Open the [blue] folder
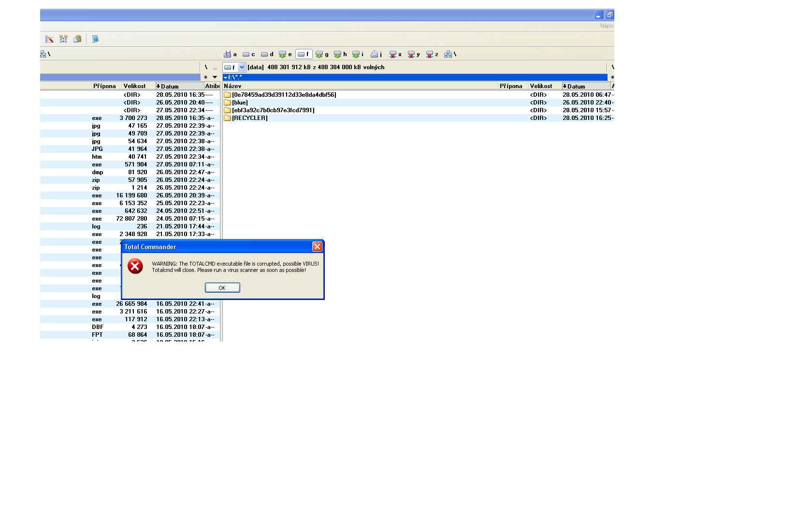Viewport: 812px width, 508px height. (236, 103)
